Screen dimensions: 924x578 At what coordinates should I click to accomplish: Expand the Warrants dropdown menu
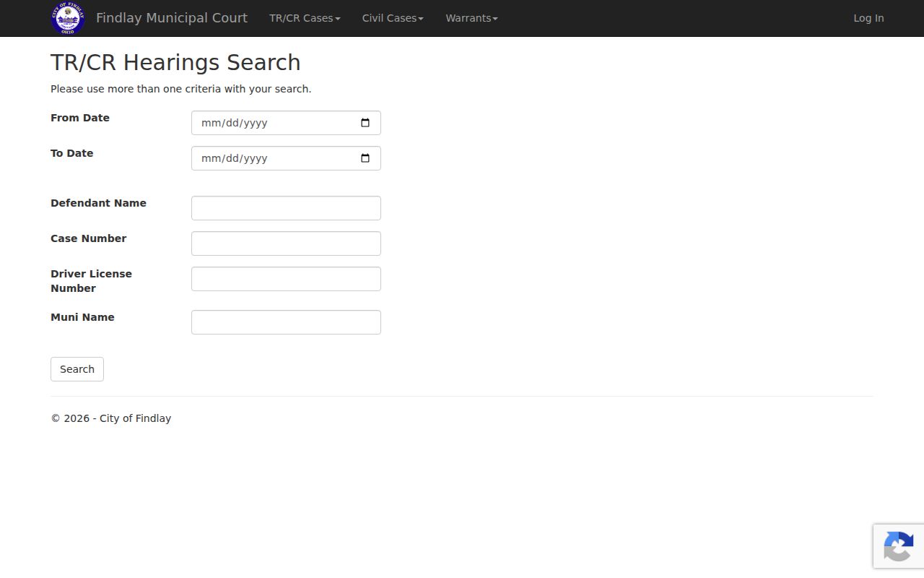[x=471, y=18]
